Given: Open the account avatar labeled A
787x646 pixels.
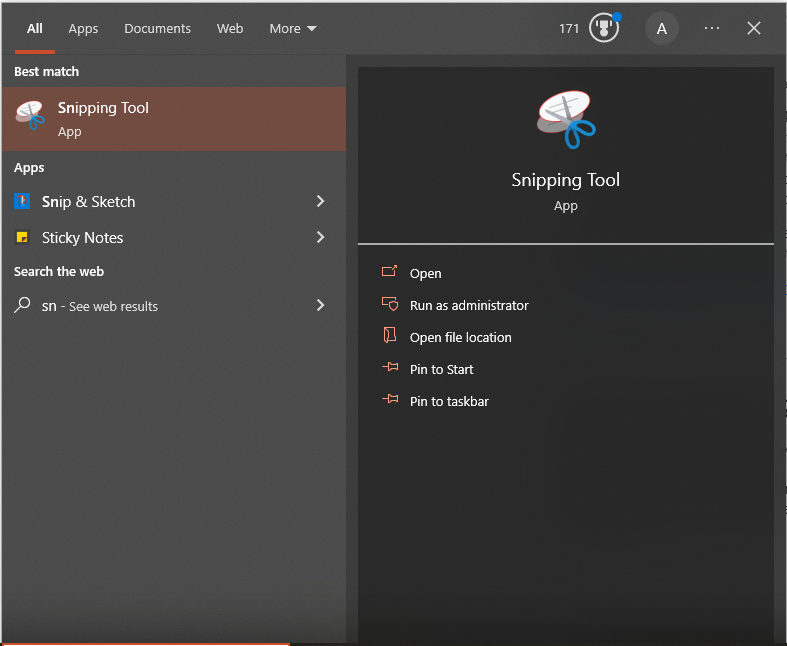Looking at the screenshot, I should [662, 29].
